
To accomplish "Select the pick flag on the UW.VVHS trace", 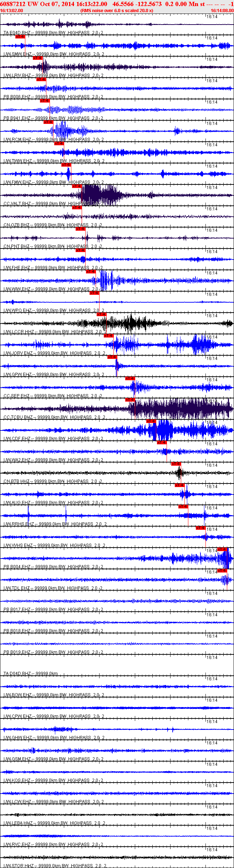I will coord(200,528).
